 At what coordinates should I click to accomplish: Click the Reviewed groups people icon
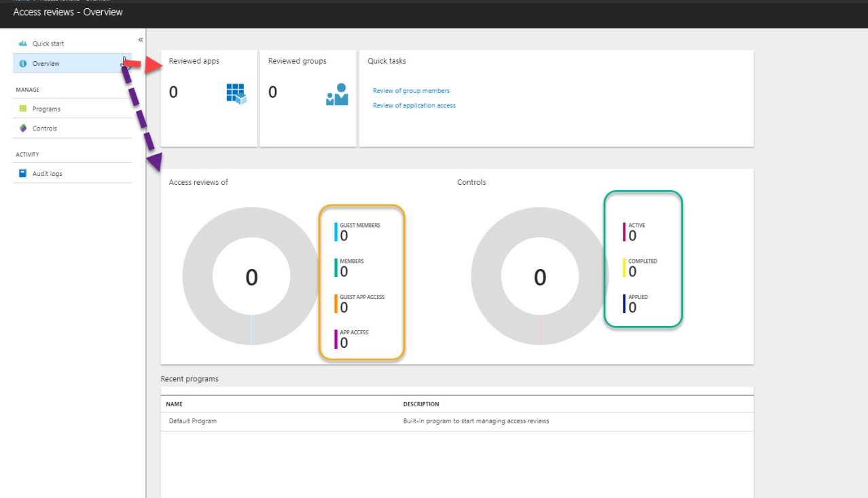pyautogui.click(x=336, y=94)
